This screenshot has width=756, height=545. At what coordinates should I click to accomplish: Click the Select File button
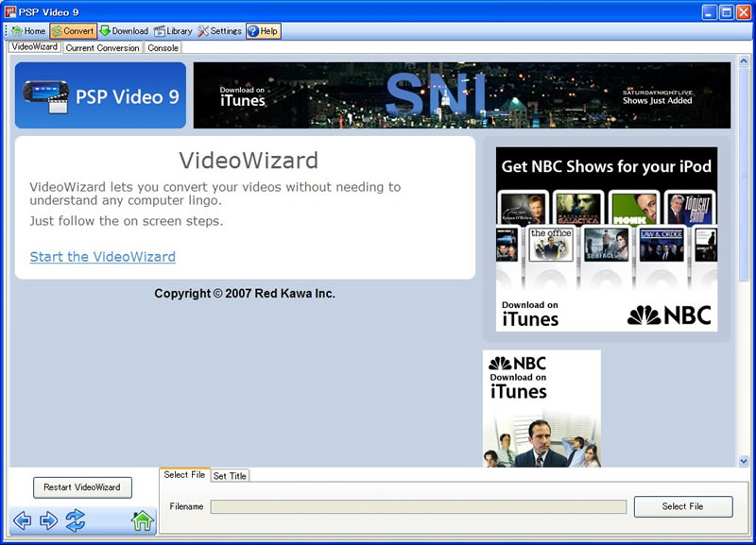682,506
